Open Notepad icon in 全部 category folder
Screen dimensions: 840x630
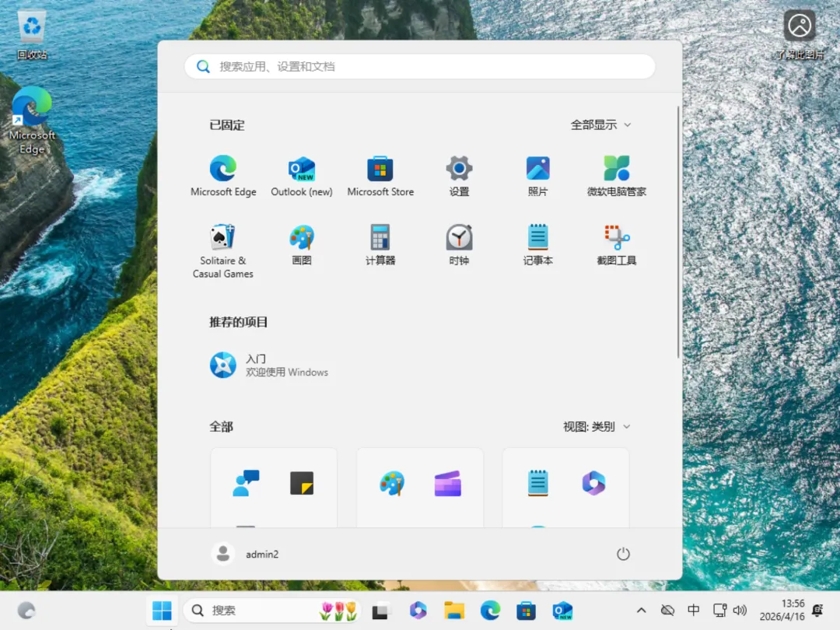(x=538, y=483)
